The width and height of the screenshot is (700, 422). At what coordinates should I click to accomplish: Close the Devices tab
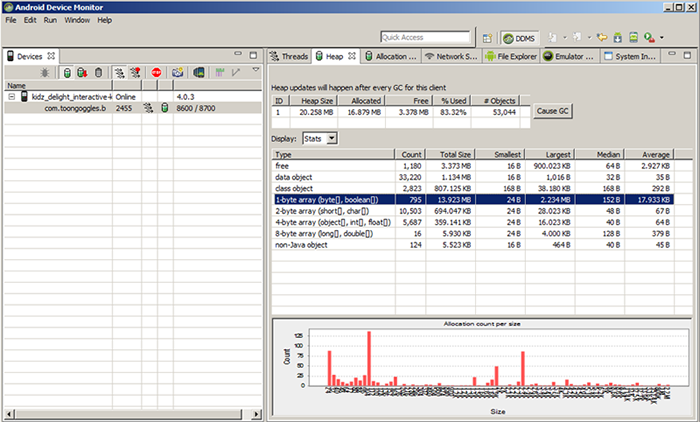(x=51, y=56)
